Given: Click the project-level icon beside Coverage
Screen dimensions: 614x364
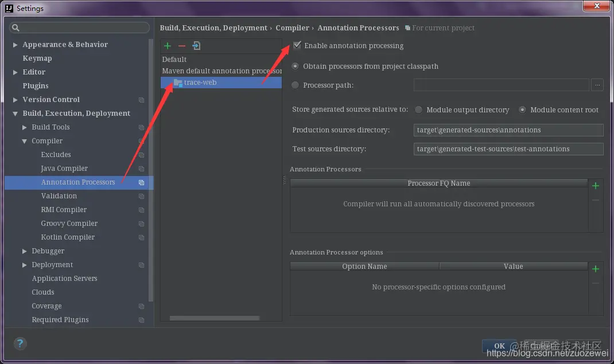Looking at the screenshot, I should coord(141,307).
